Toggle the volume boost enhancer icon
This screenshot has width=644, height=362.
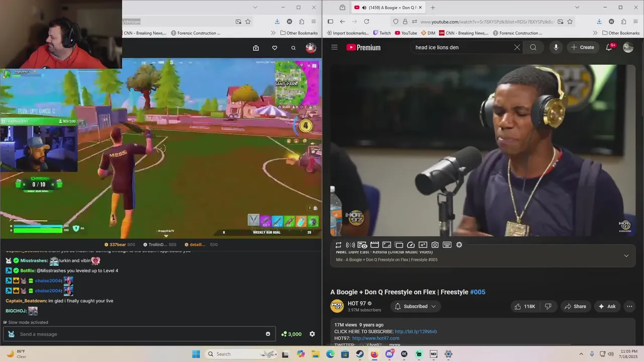coord(350,245)
